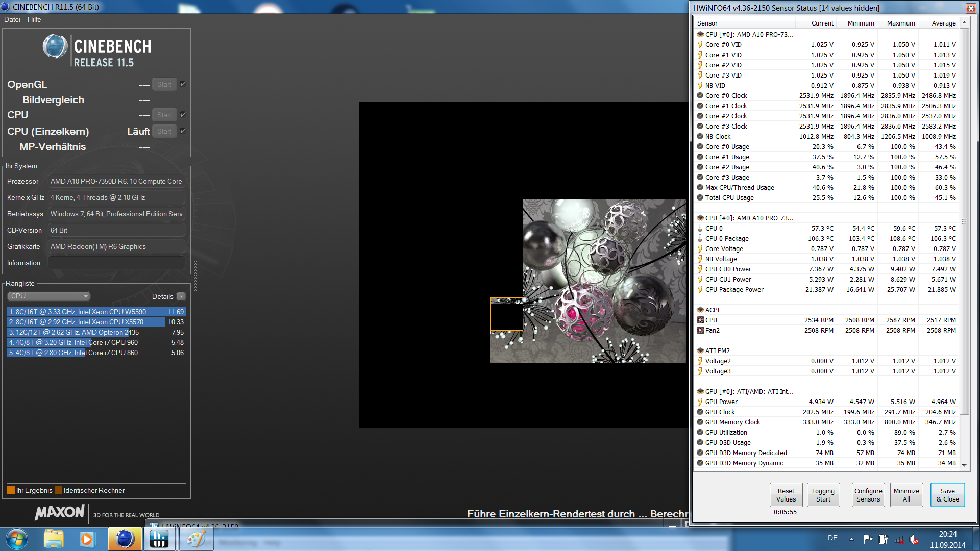Select the Intel Core i7 CPU 960 row
The image size is (980, 551).
point(96,342)
